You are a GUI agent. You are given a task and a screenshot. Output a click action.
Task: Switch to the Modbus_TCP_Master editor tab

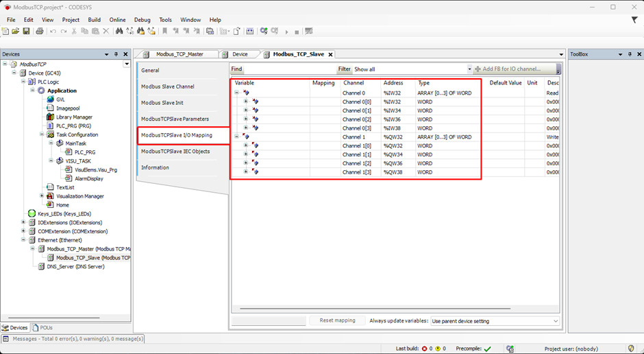click(x=179, y=54)
